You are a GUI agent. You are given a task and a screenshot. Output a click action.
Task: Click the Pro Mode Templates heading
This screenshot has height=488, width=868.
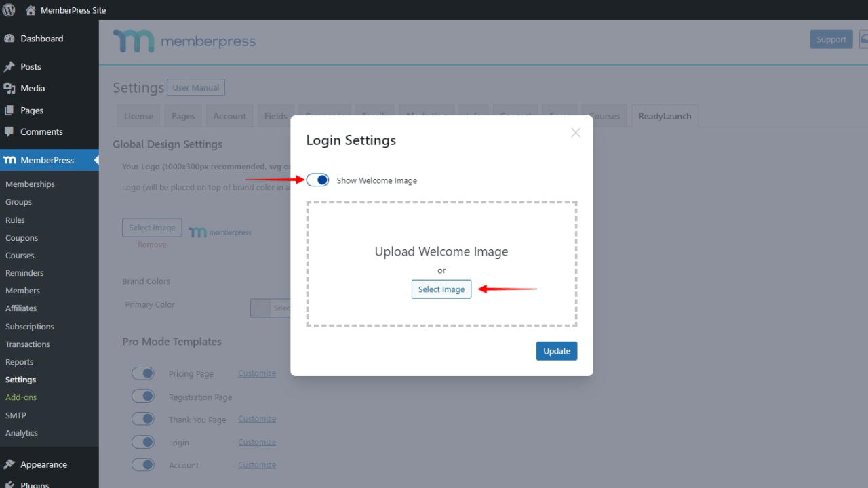[x=172, y=342]
